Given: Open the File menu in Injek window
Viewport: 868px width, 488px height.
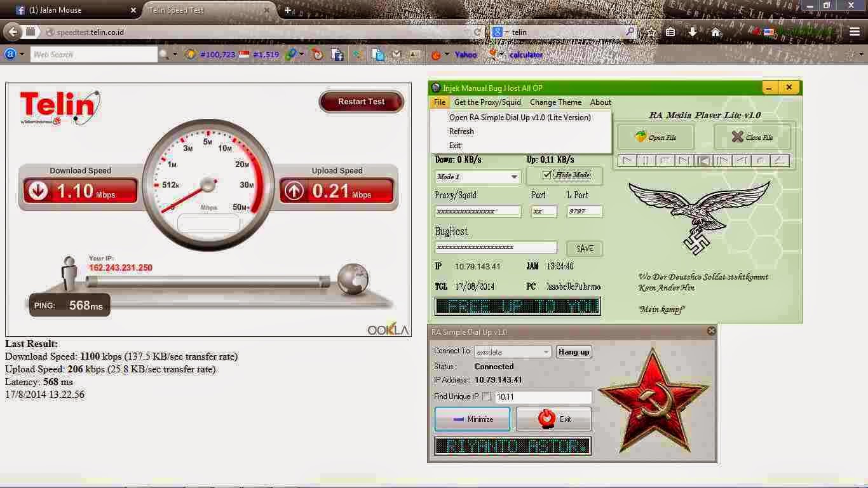Looking at the screenshot, I should [440, 102].
